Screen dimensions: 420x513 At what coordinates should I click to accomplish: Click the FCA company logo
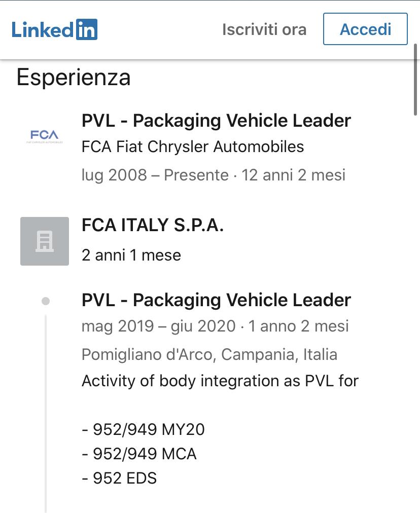pyautogui.click(x=45, y=136)
